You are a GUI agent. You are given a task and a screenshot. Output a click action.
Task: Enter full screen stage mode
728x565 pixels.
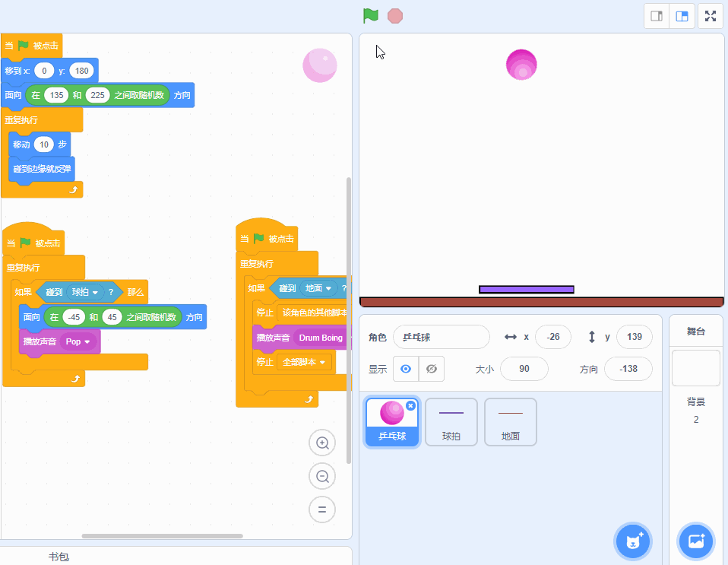coord(711,16)
